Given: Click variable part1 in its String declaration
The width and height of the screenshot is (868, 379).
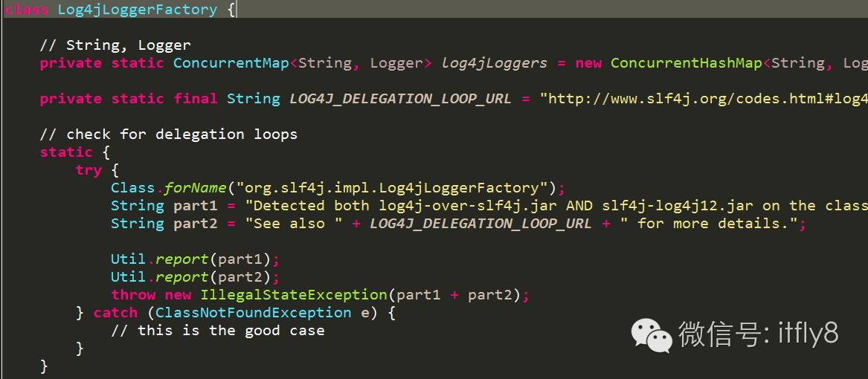Looking at the screenshot, I should coord(196,206).
